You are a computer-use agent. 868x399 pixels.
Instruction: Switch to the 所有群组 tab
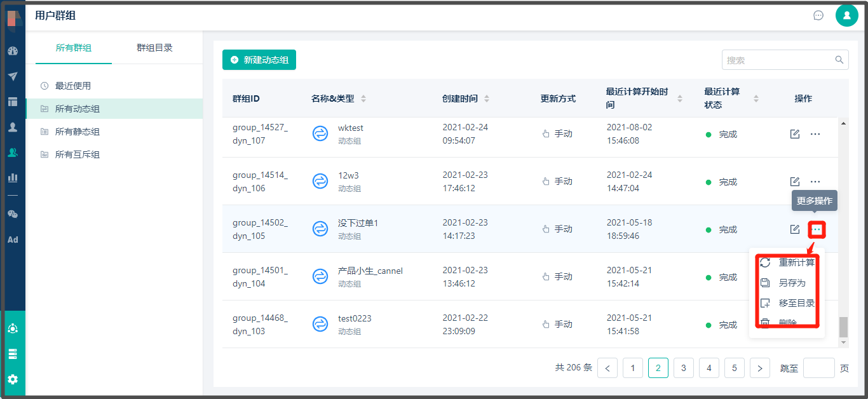point(74,48)
